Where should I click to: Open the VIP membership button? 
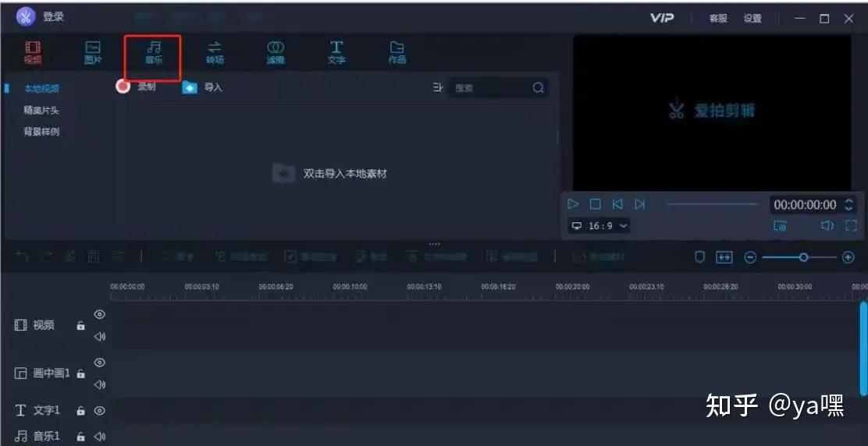coord(662,18)
